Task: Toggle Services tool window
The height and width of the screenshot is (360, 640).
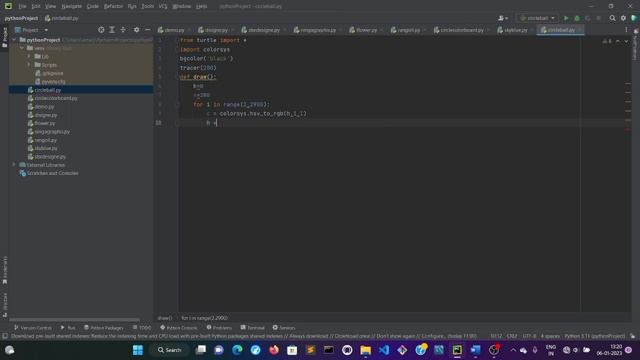Action: [284, 328]
